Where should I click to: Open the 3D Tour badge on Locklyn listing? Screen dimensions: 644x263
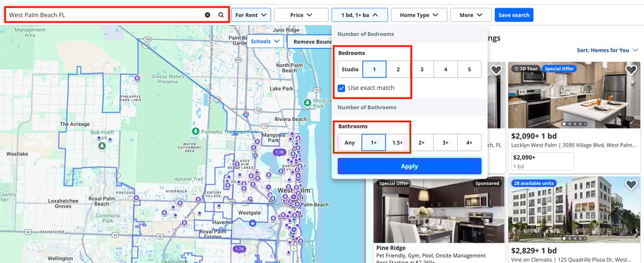[x=526, y=69]
